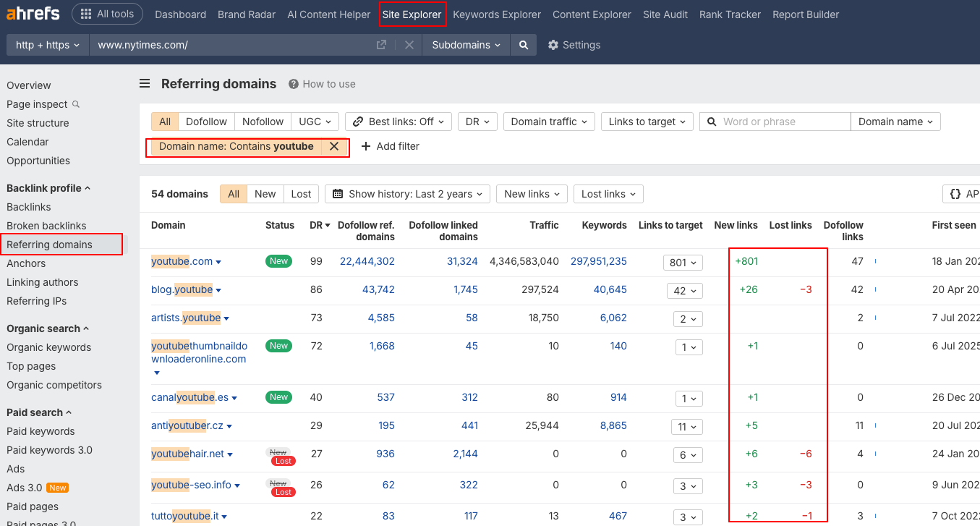
Task: Open the All tools grid menu
Action: click(107, 14)
